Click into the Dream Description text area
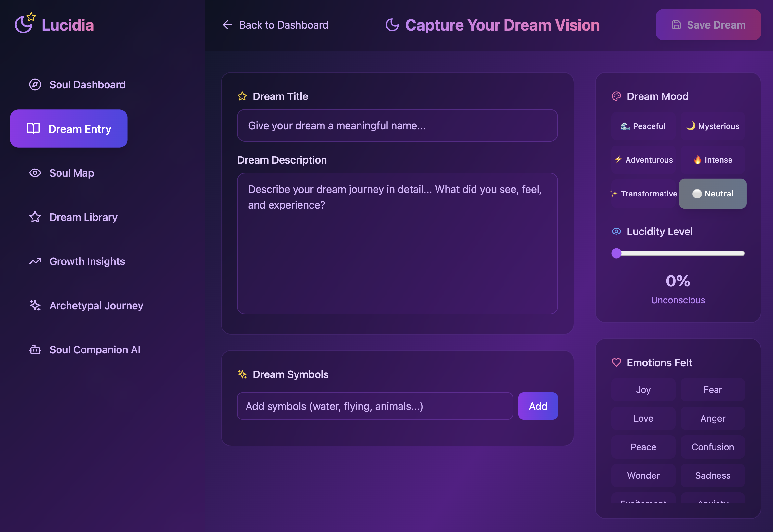Screen dimensions: 773x532 point(397,243)
